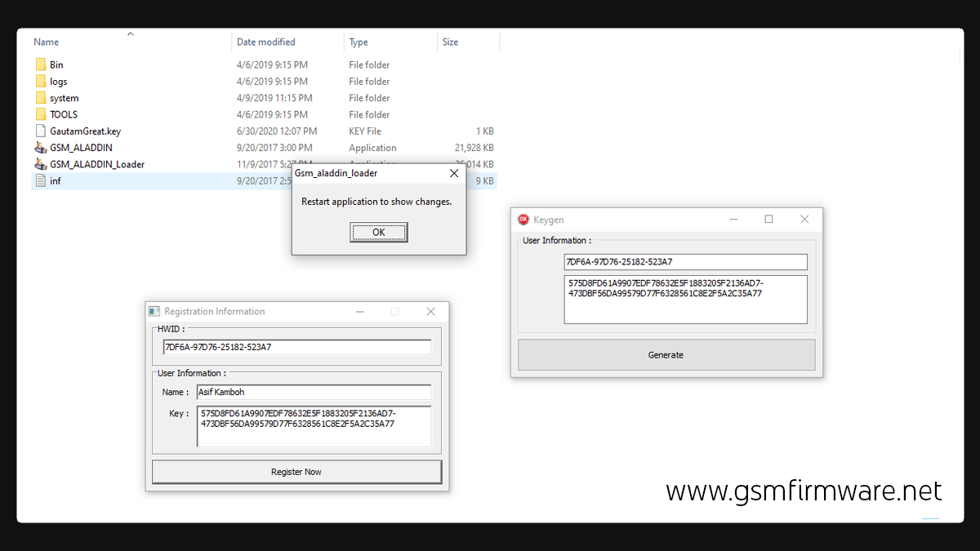Select the Bin folder icon
The width and height of the screenshot is (980, 551).
coord(41,64)
